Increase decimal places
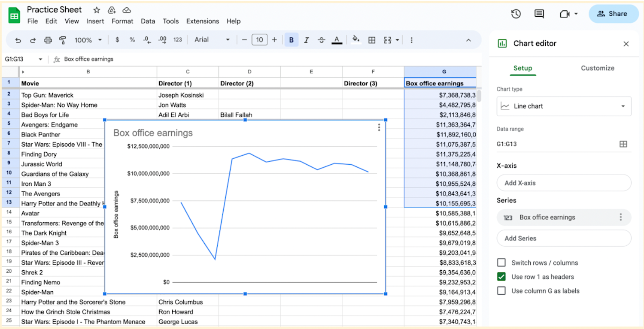This screenshot has height=329, width=644. point(162,40)
